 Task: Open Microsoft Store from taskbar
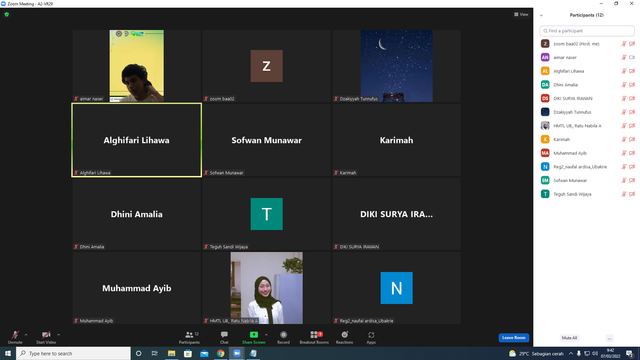point(188,353)
